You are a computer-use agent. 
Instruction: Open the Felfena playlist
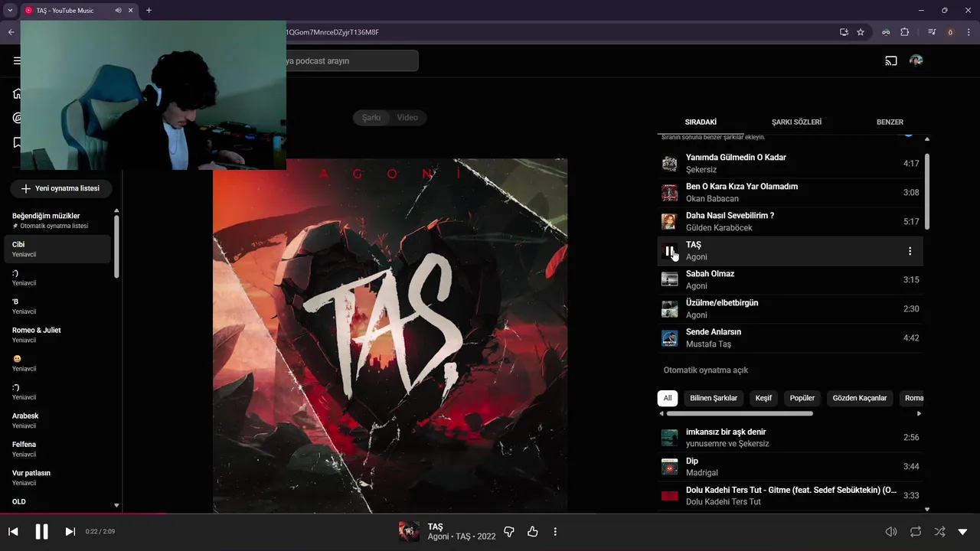57,448
